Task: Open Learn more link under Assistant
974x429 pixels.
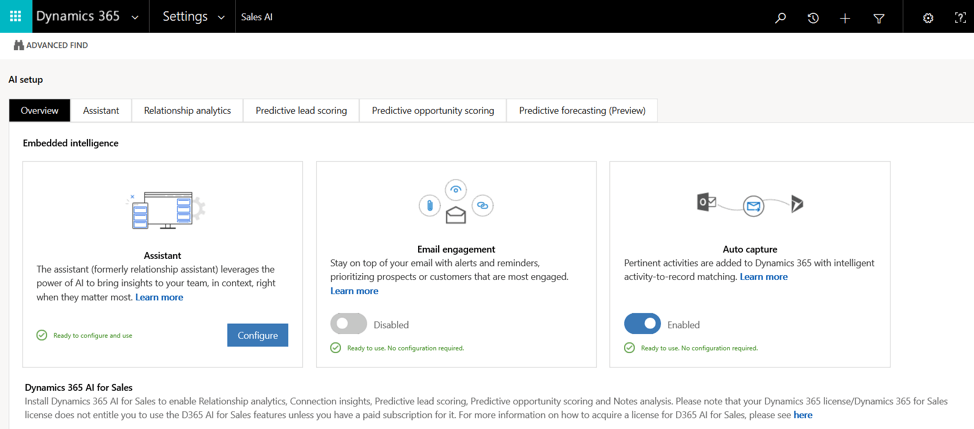Action: pos(159,297)
